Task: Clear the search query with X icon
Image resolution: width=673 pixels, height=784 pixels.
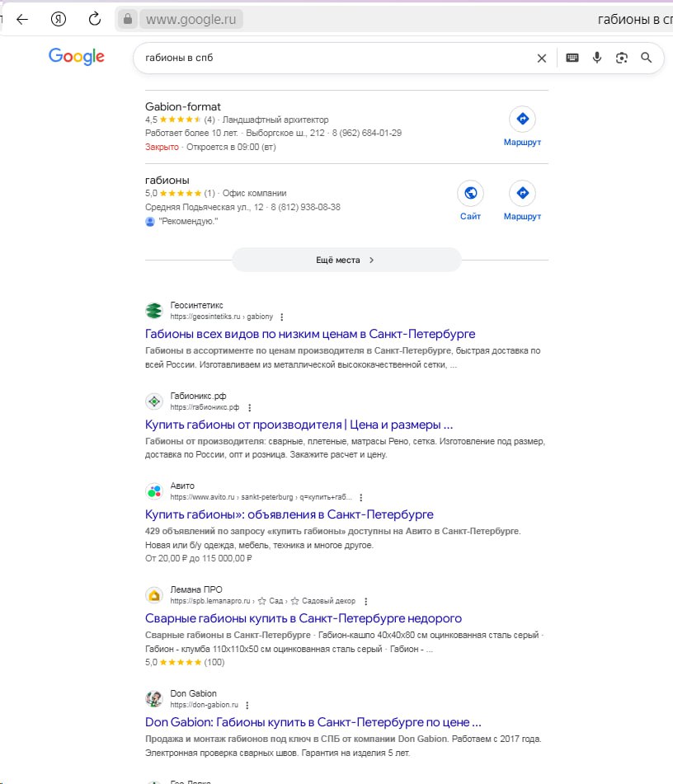Action: point(542,58)
